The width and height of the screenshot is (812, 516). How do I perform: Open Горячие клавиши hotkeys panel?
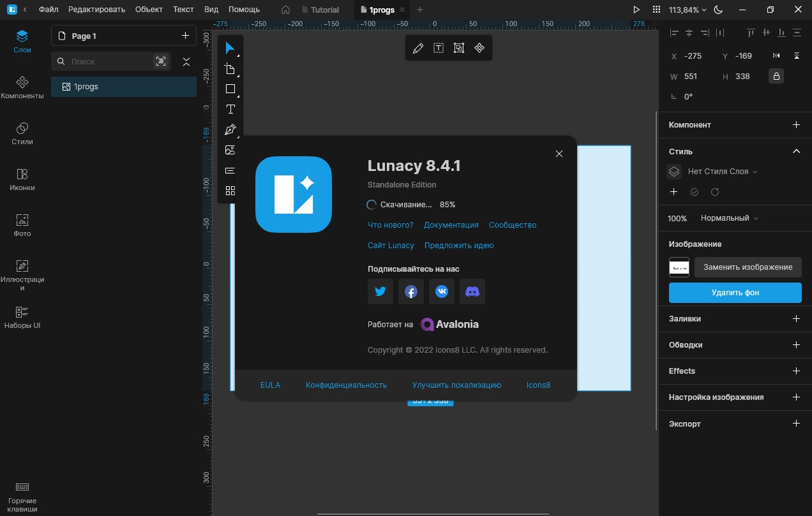22,496
